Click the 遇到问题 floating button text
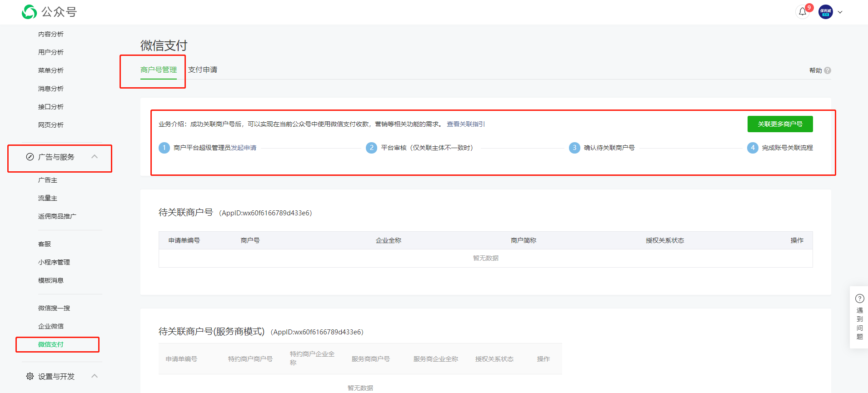Screen dimensions: 868x393 pyautogui.click(x=860, y=323)
